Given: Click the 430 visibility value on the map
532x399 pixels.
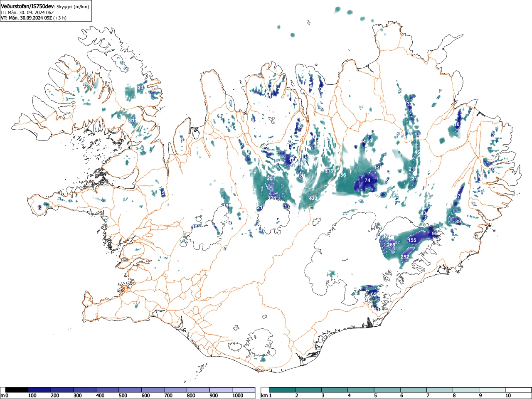Looking at the screenshot, I should click(x=313, y=198).
